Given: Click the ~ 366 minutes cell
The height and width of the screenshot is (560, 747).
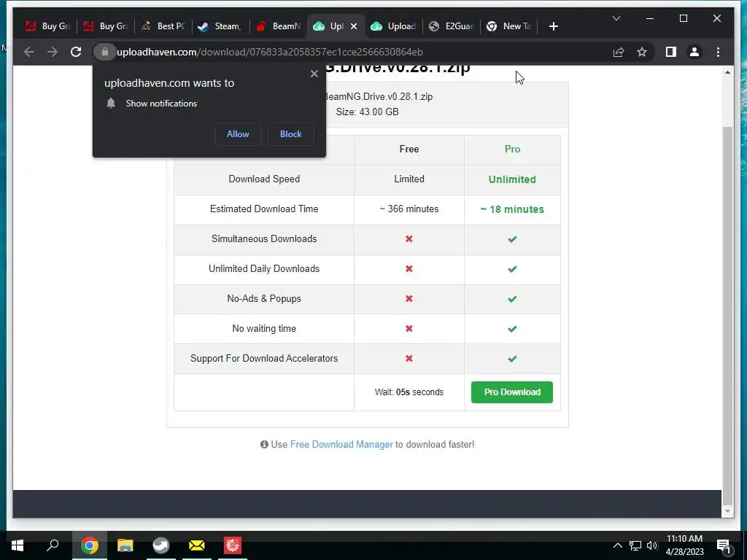Looking at the screenshot, I should pyautogui.click(x=409, y=209).
